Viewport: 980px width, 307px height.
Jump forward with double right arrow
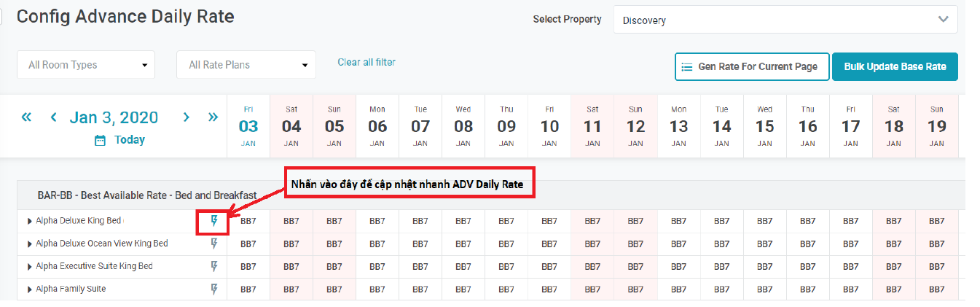coord(213,117)
